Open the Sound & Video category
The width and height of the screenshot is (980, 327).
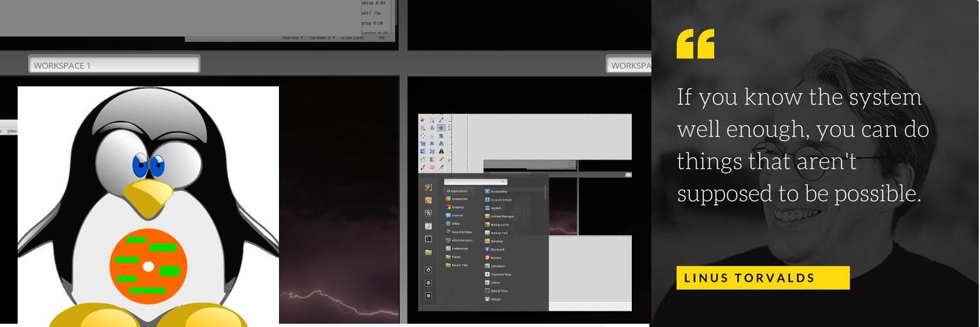click(x=459, y=232)
